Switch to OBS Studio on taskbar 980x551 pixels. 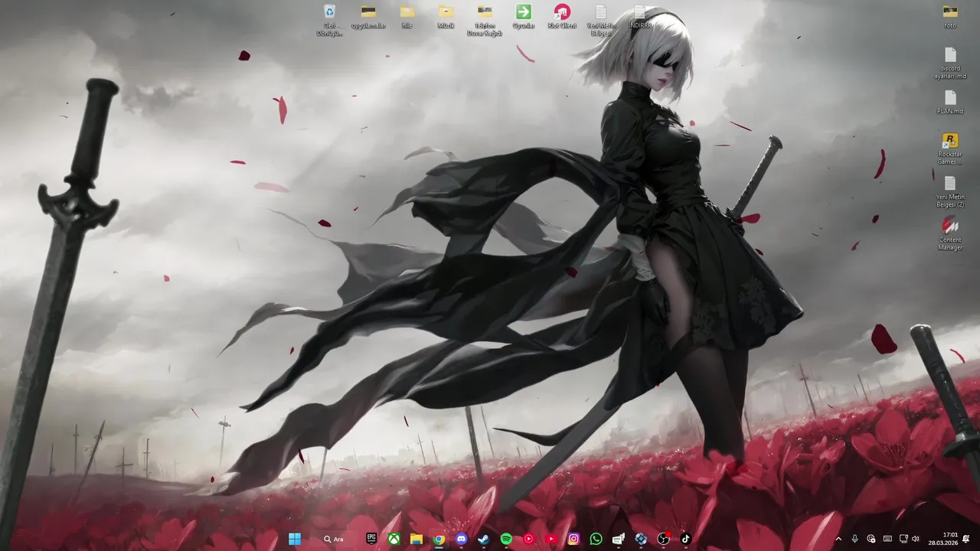[663, 539]
